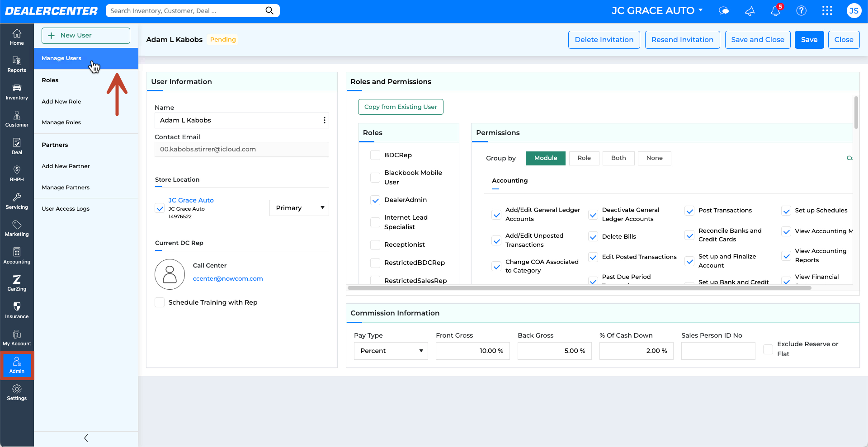Check the BDCRep role checkbox
868x447 pixels.
pos(375,155)
